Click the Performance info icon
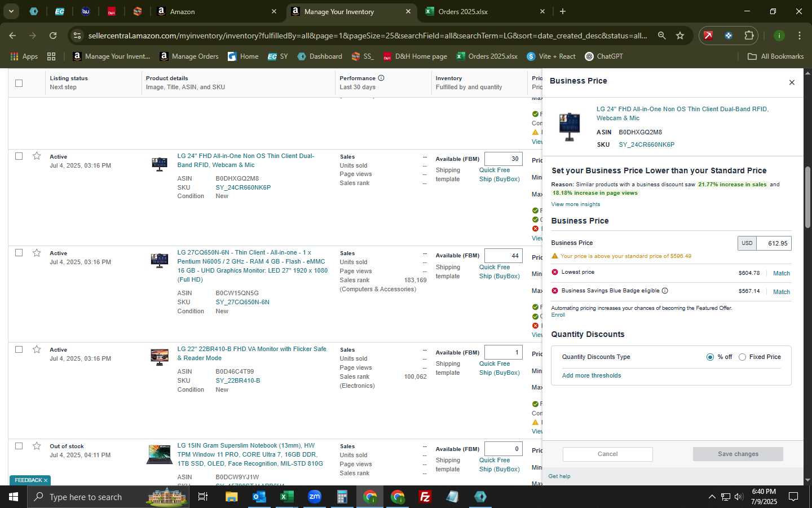Screen dimensions: 812x508 381,78
